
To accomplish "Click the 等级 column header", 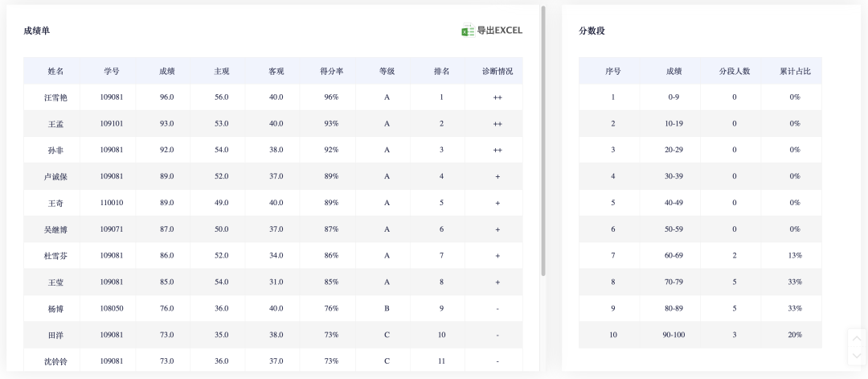I will 387,71.
